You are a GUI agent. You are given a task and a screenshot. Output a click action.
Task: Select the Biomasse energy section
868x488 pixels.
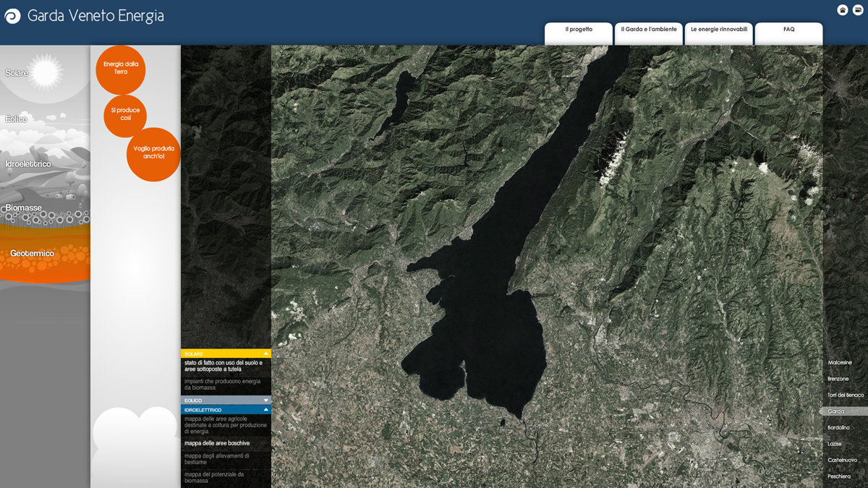point(24,208)
